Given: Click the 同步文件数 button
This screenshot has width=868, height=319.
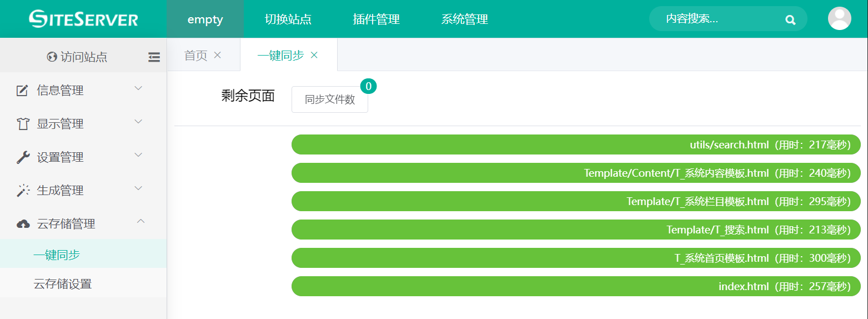Looking at the screenshot, I should coord(329,100).
